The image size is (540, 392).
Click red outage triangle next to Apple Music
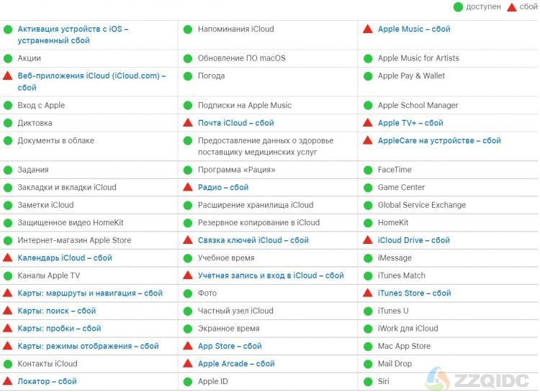click(368, 29)
